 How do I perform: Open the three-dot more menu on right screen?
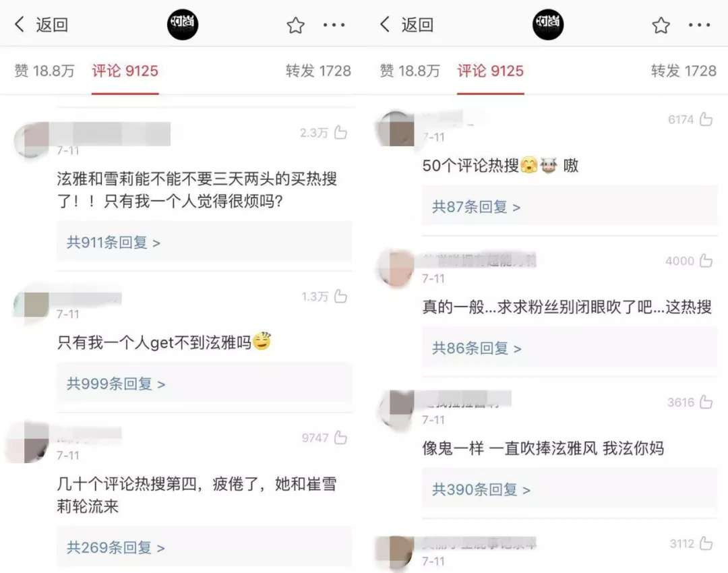point(699,25)
